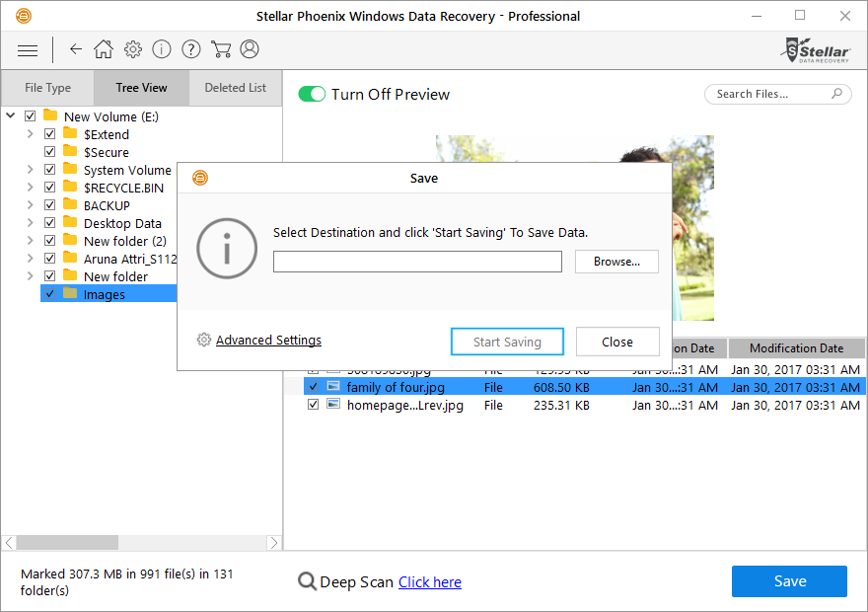Go back with the arrow icon
Screen dimensions: 868x612
tap(76, 49)
